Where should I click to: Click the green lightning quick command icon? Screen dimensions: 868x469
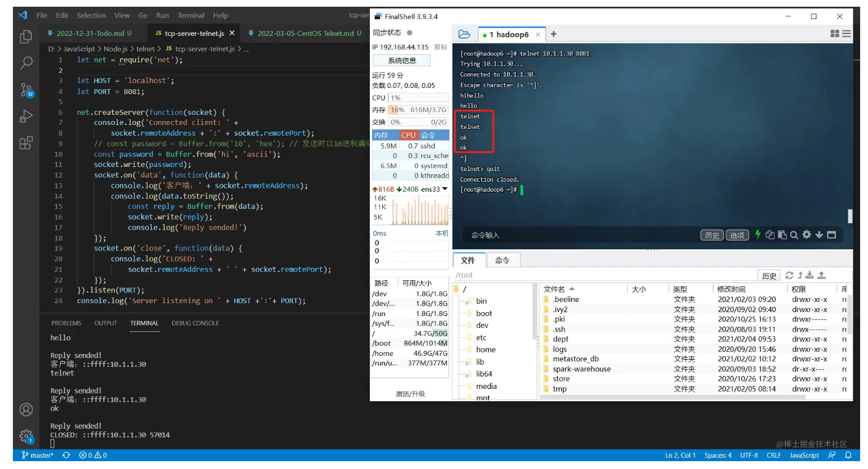[758, 235]
